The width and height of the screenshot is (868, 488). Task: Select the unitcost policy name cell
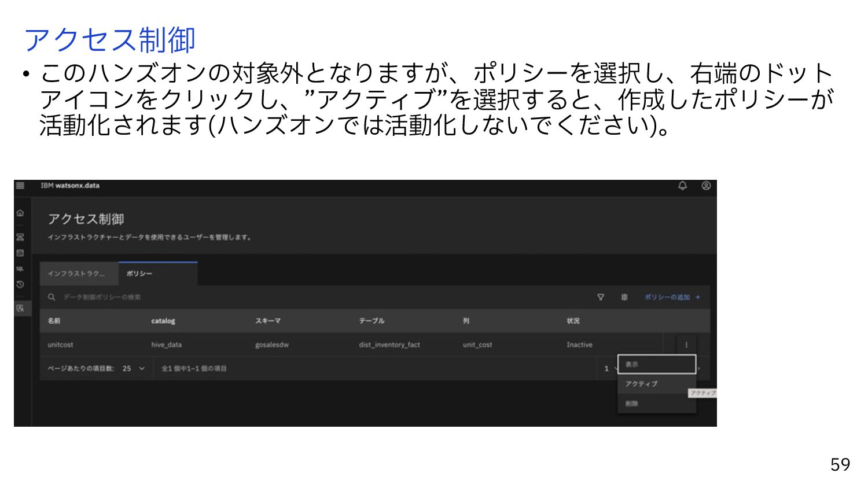point(60,345)
